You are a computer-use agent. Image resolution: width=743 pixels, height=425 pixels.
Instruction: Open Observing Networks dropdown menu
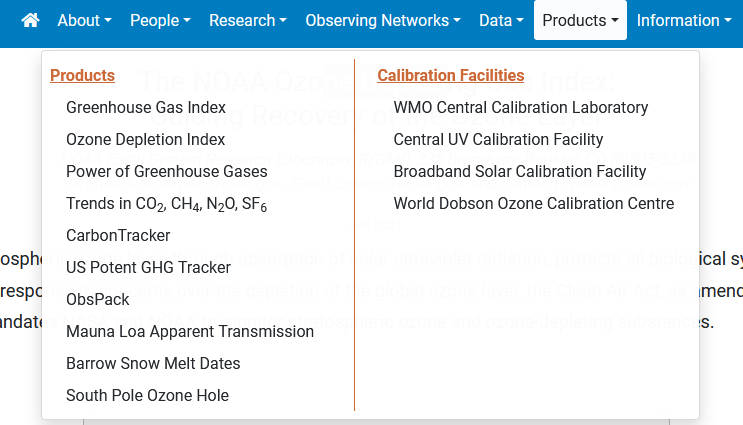click(383, 20)
